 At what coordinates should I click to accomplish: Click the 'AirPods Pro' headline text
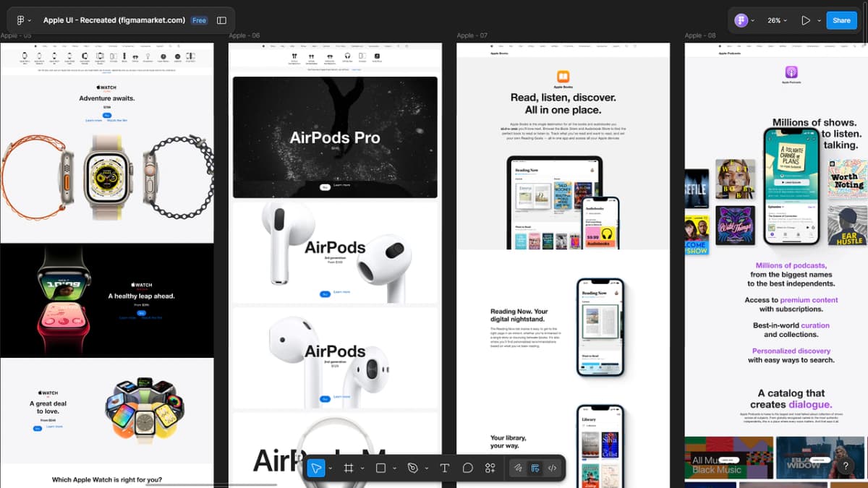335,137
